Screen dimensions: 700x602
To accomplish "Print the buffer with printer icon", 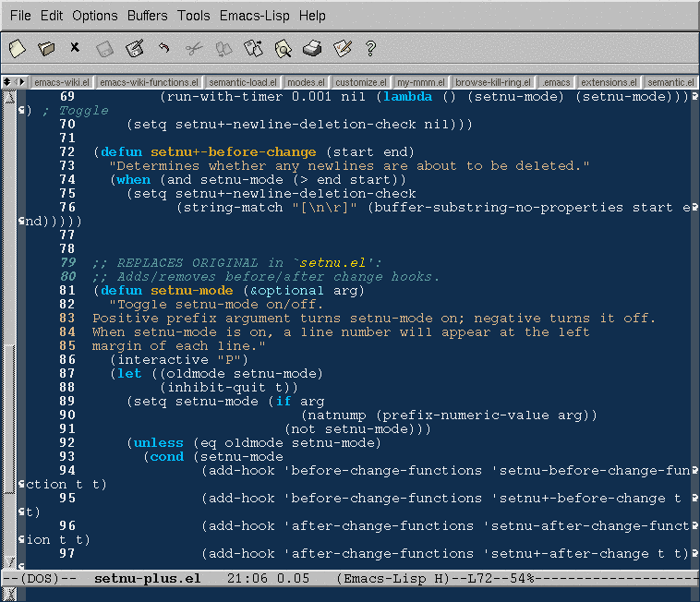I will (312, 47).
